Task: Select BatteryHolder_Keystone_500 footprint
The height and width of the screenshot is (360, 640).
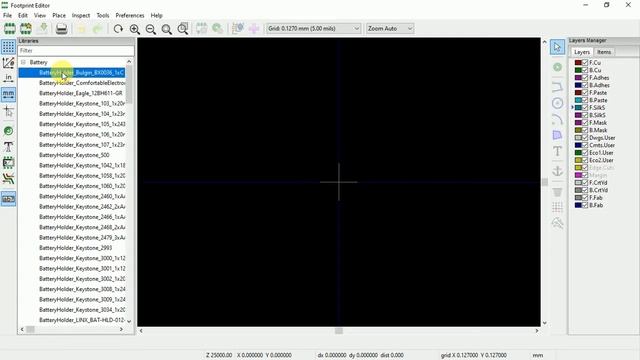Action: click(74, 155)
